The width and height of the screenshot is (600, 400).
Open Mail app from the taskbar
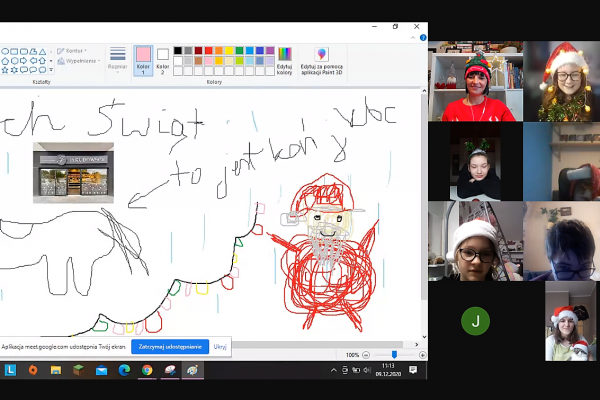coord(101,370)
